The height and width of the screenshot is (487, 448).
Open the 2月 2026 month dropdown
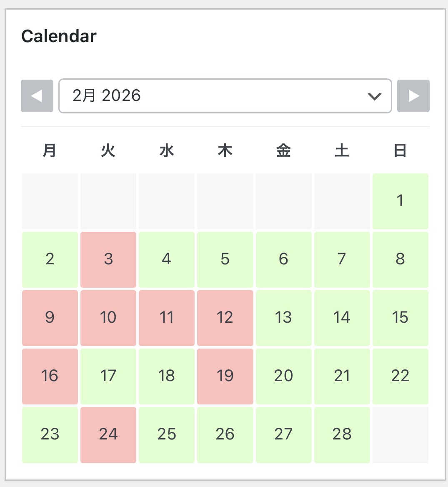click(225, 96)
